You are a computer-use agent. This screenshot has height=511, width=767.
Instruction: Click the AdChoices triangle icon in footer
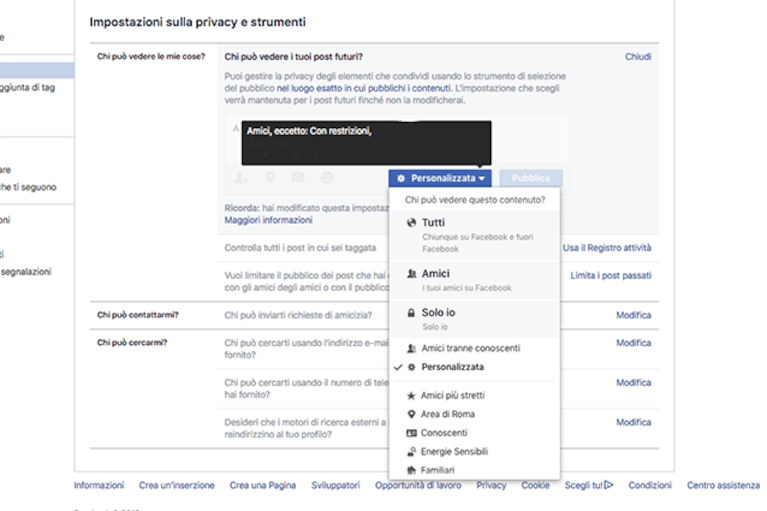tap(609, 485)
